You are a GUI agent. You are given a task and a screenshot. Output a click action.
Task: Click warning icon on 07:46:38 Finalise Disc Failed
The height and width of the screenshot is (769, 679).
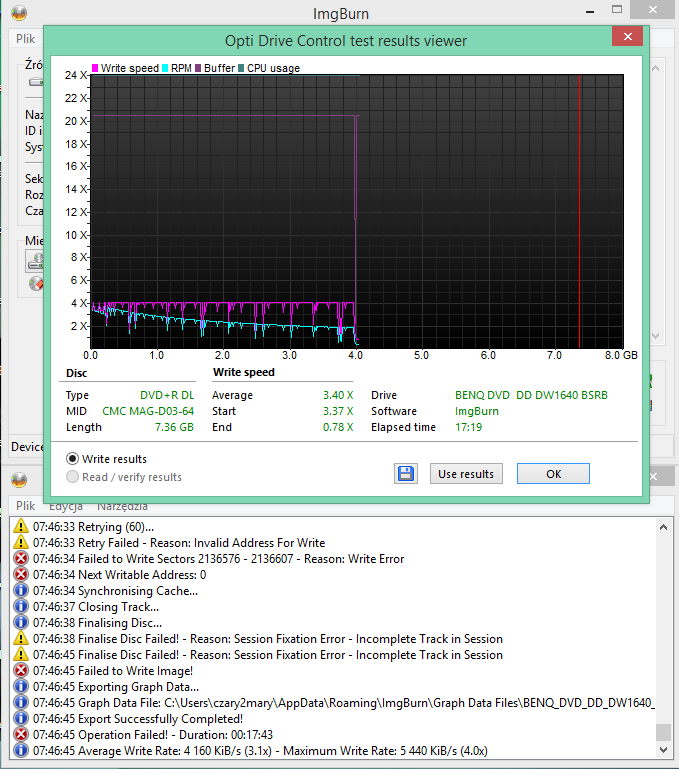pyautogui.click(x=21, y=639)
